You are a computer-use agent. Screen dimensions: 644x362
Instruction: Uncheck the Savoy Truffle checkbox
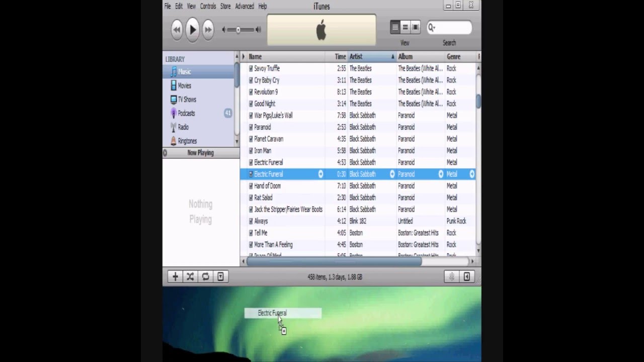point(251,68)
